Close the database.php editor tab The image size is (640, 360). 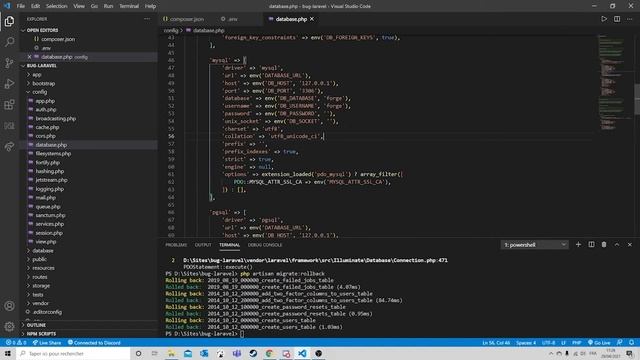(312, 19)
